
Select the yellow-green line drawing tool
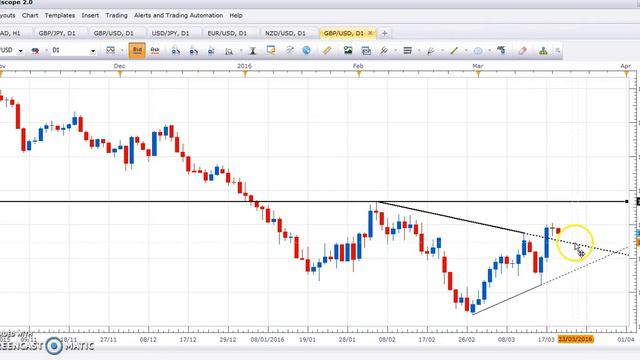coord(454,51)
